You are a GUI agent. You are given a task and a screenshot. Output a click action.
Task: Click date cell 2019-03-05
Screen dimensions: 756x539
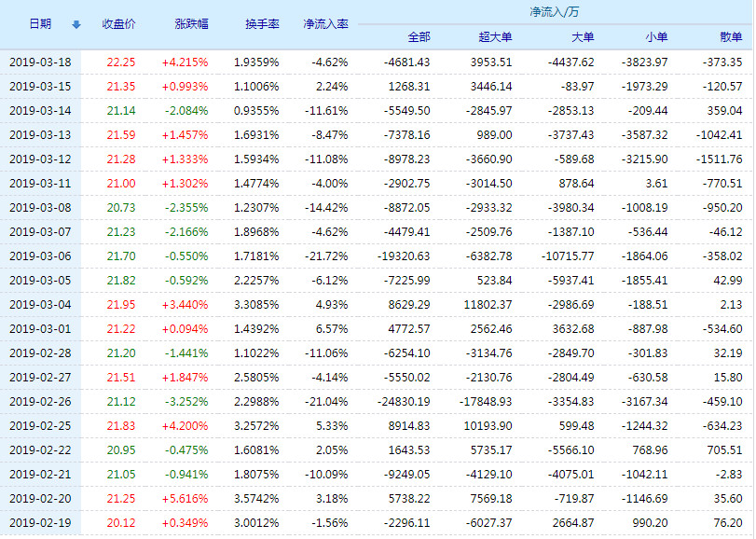point(40,280)
